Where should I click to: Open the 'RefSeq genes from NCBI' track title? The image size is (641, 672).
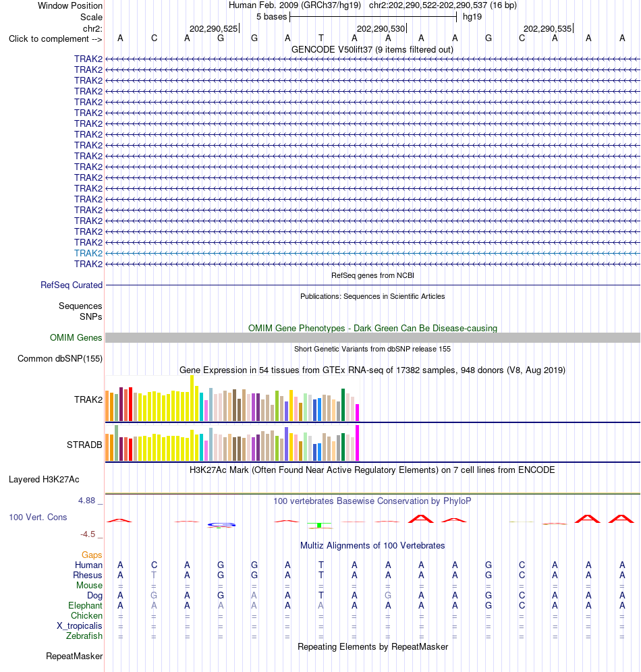pyautogui.click(x=372, y=275)
